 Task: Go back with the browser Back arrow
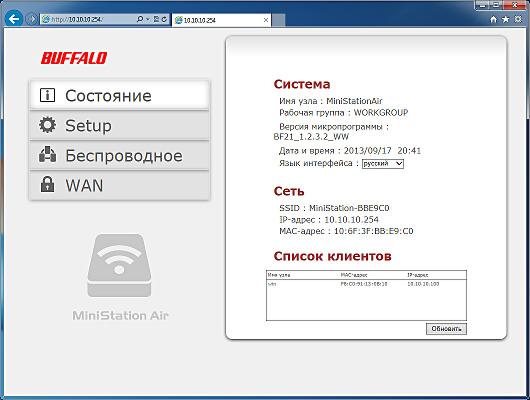coord(14,19)
